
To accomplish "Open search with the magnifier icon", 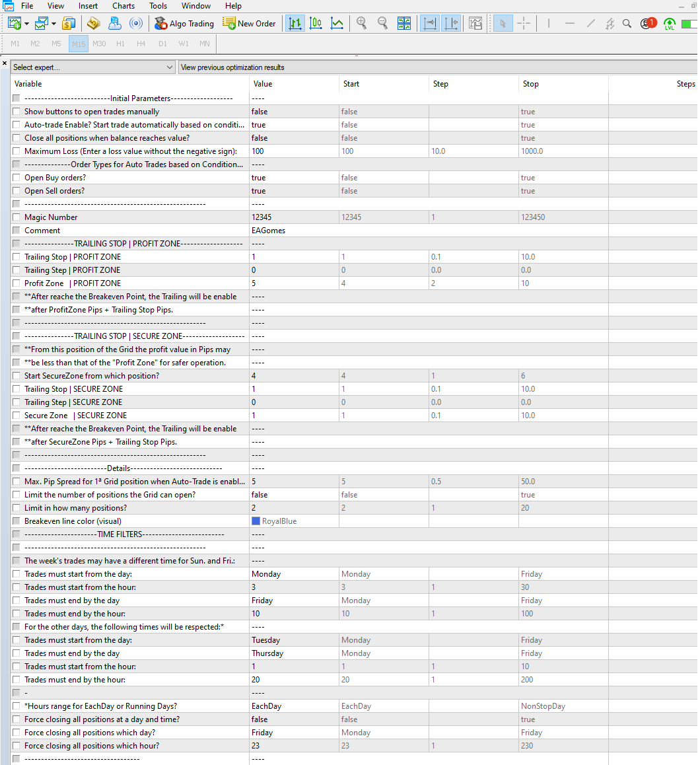I will pyautogui.click(x=627, y=23).
